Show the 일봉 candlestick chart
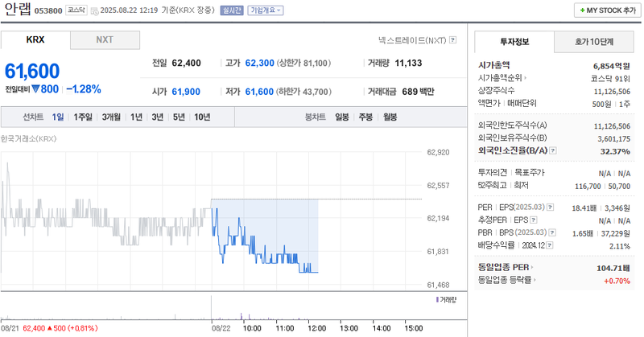This screenshot has width=644, height=337. click(341, 117)
